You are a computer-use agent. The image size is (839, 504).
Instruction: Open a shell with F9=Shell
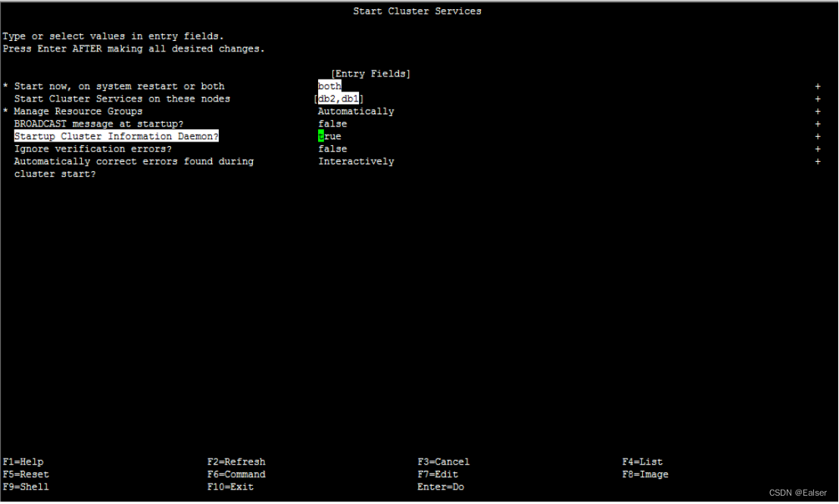pos(25,487)
